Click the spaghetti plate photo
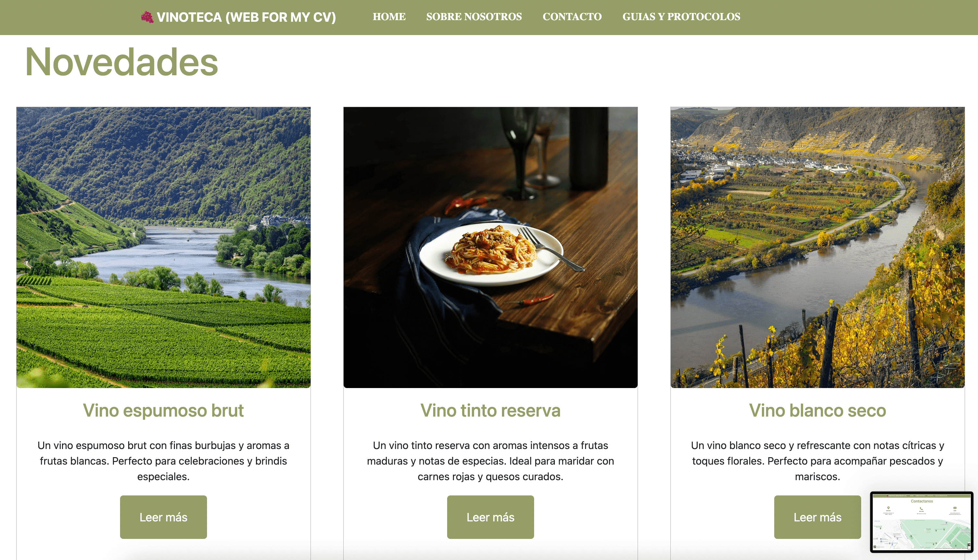 click(x=490, y=247)
